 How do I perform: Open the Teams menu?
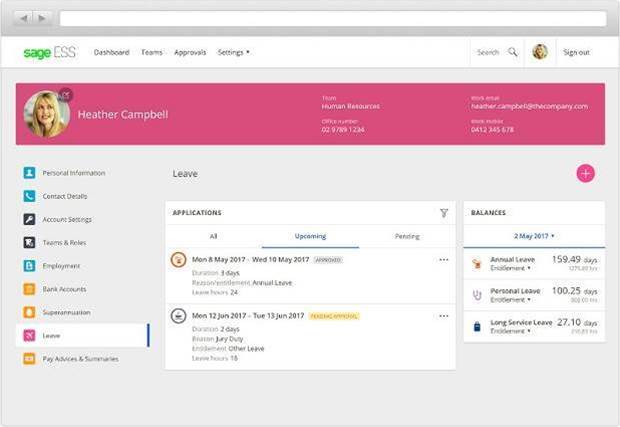point(152,52)
